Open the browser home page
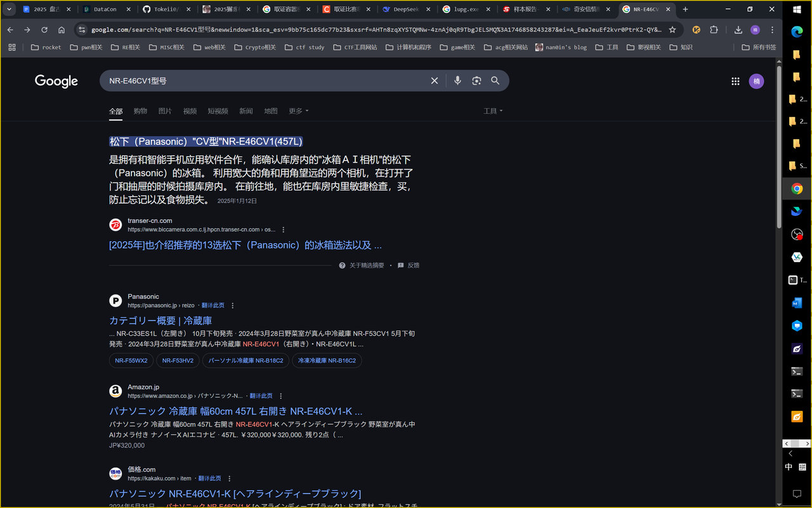This screenshot has height=508, width=812. [62, 30]
